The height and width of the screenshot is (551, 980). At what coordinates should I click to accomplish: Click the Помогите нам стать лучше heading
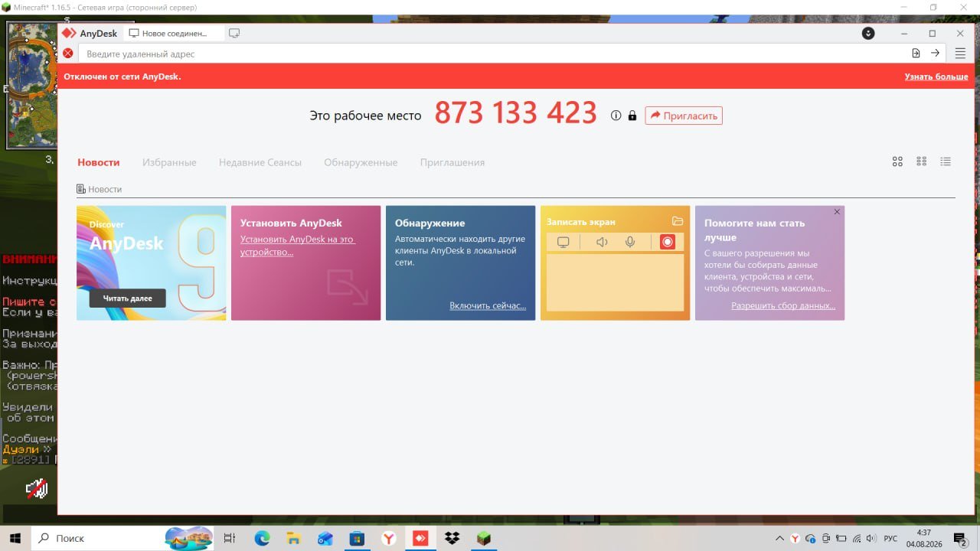(755, 230)
